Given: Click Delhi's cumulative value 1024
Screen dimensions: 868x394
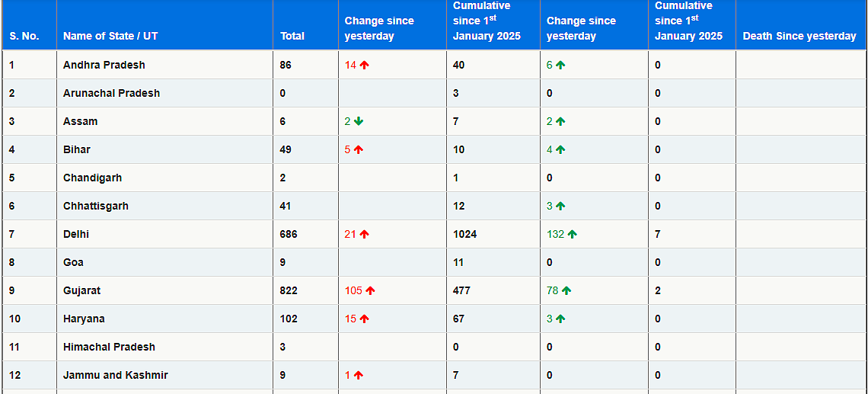Looking at the screenshot, I should coord(465,235).
